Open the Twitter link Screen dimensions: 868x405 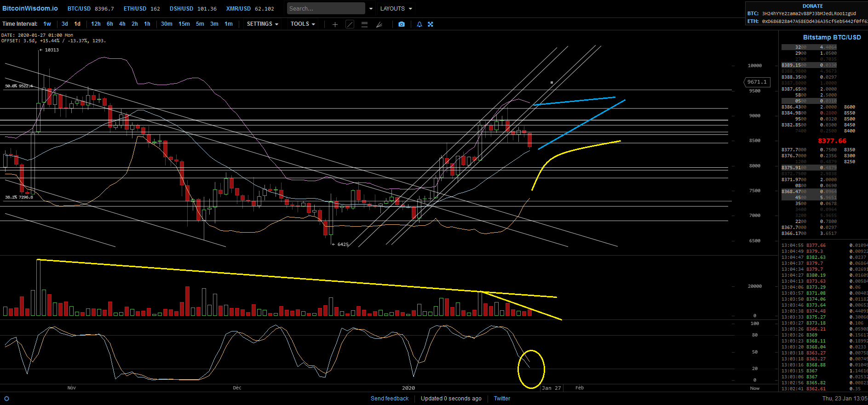[502, 399]
